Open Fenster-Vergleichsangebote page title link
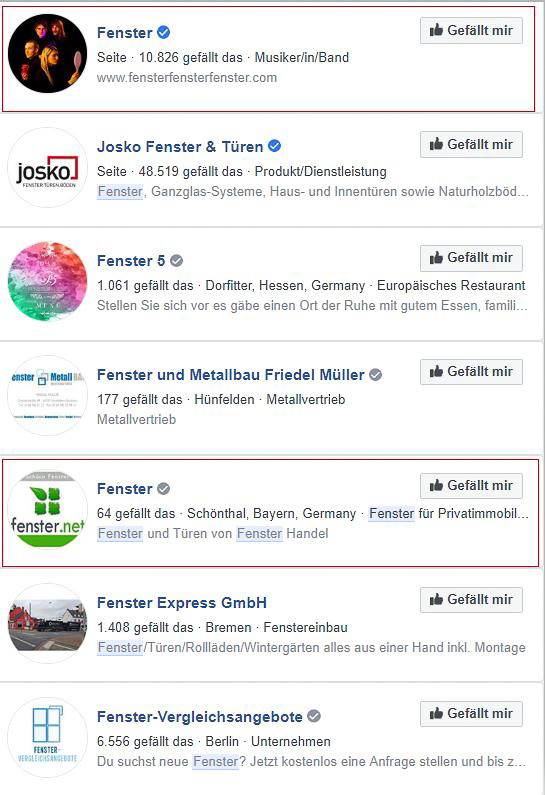 pos(200,716)
